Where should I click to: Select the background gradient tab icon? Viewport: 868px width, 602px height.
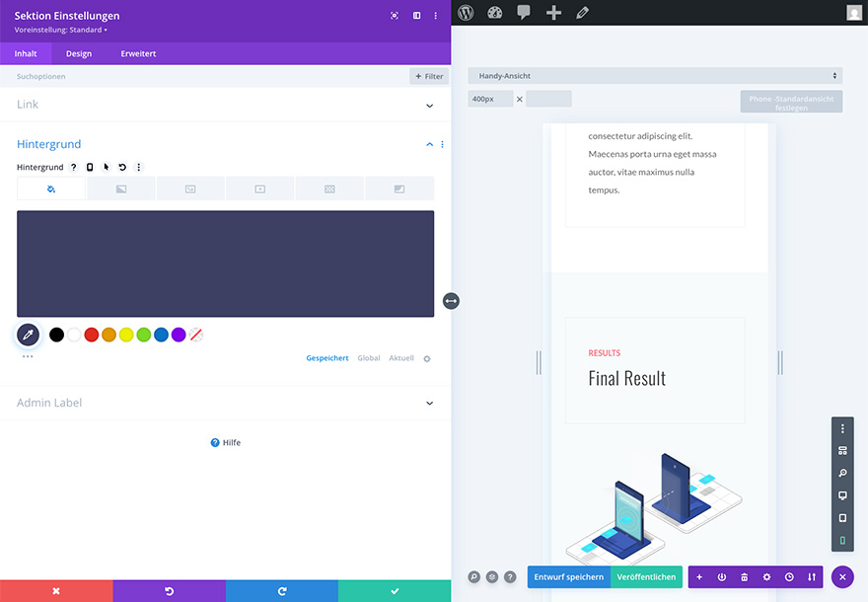121,188
